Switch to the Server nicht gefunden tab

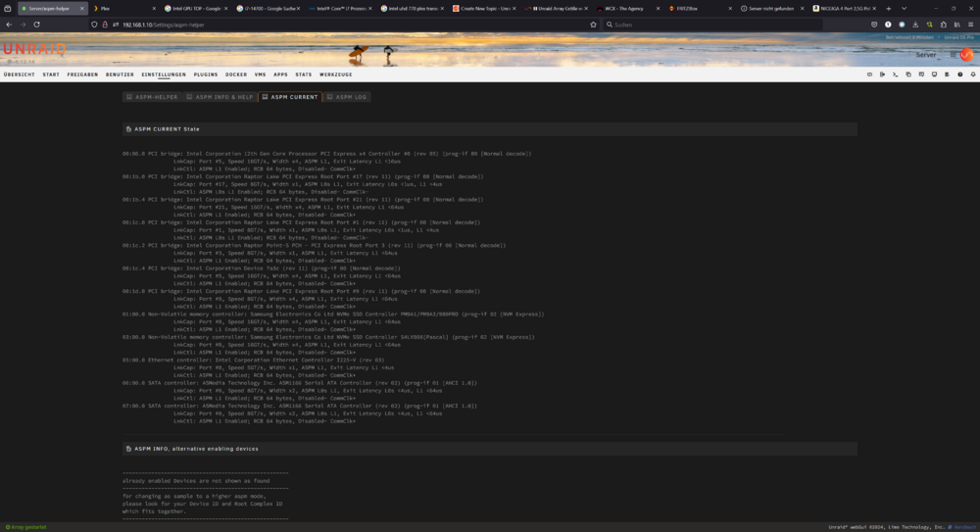pos(770,8)
